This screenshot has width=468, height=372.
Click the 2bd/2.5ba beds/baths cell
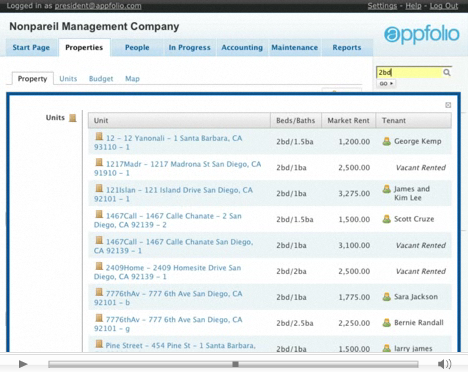pyautogui.click(x=295, y=323)
